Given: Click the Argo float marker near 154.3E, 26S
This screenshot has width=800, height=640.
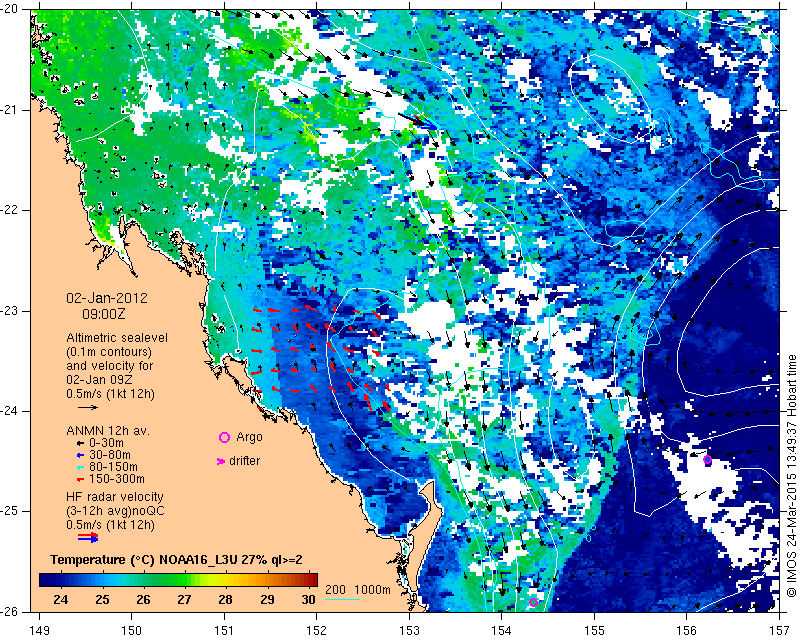Looking at the screenshot, I should tap(533, 602).
